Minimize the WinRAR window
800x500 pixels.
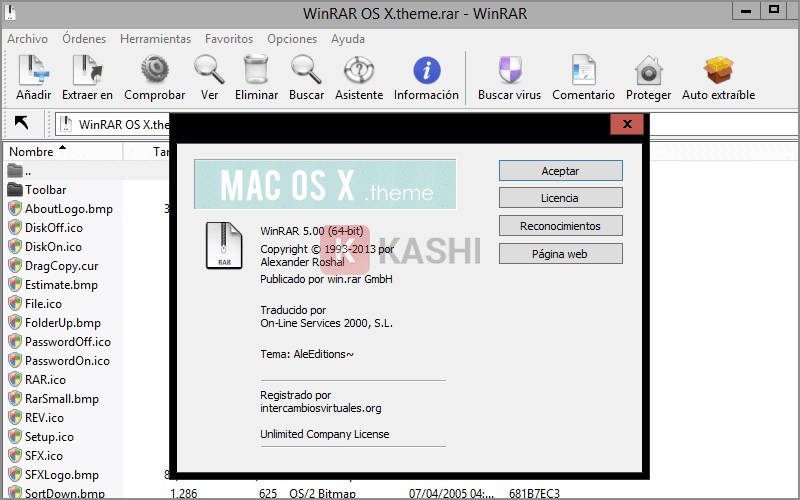click(746, 10)
